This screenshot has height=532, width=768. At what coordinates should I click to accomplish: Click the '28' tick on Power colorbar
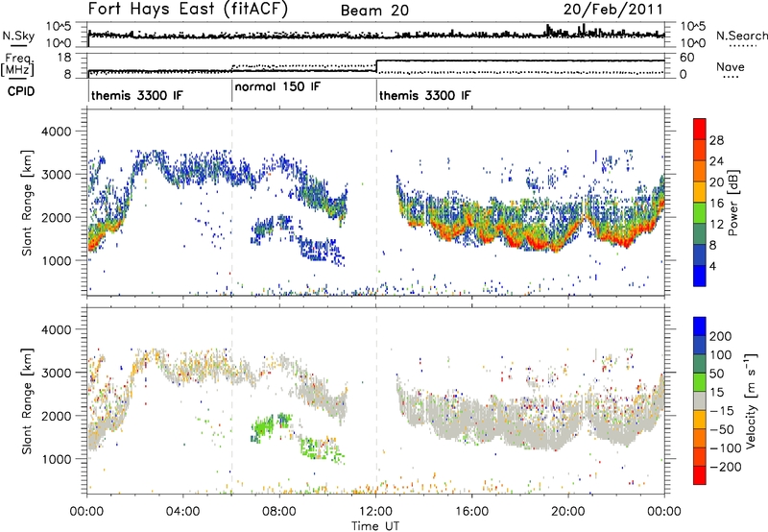716,140
